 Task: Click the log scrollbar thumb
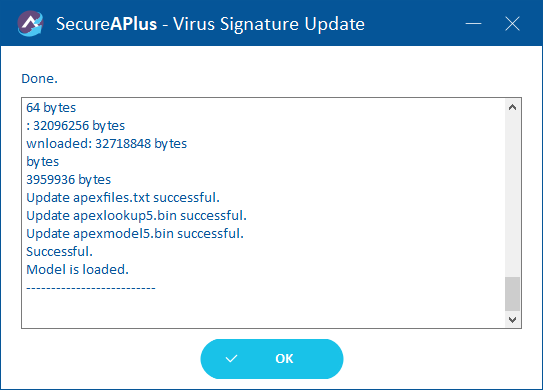513,294
